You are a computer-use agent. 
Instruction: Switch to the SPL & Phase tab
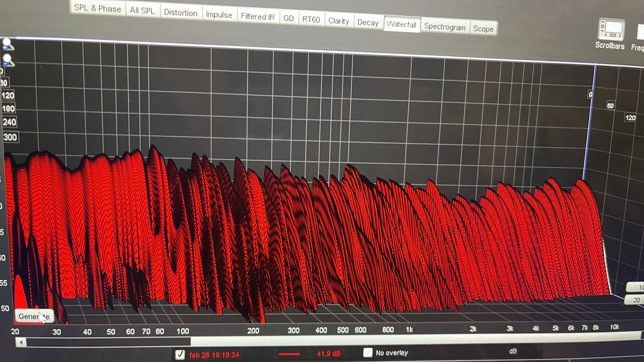point(98,8)
